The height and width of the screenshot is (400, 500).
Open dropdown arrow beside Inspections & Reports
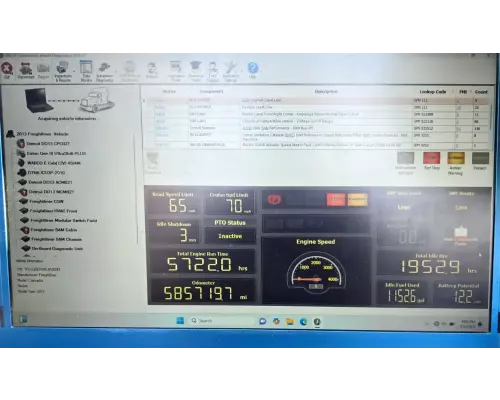click(x=74, y=71)
